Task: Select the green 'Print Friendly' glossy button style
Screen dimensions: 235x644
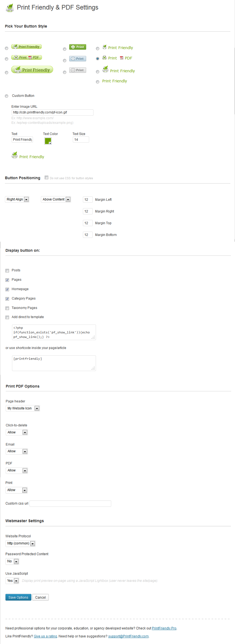Action: [7, 48]
